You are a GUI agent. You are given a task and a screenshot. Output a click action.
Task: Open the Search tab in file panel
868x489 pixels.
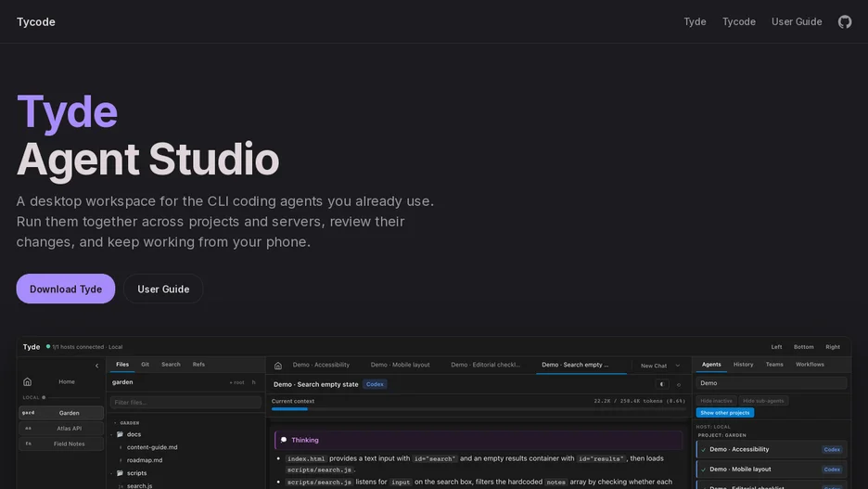click(x=171, y=365)
